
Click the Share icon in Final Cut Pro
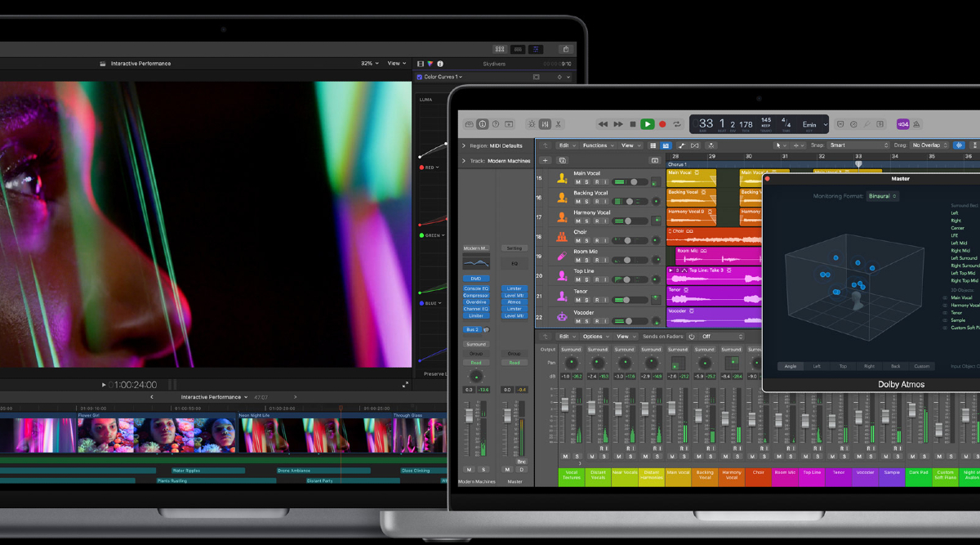point(565,49)
